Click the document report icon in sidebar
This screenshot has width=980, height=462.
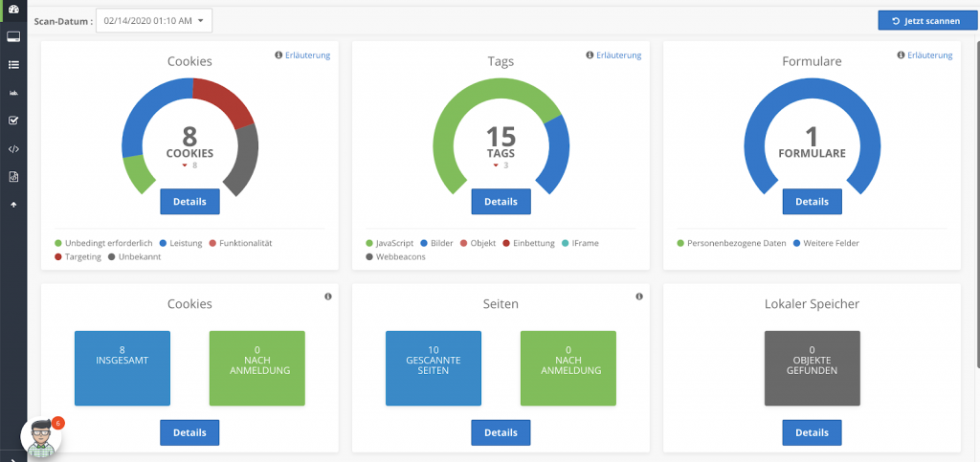13,176
